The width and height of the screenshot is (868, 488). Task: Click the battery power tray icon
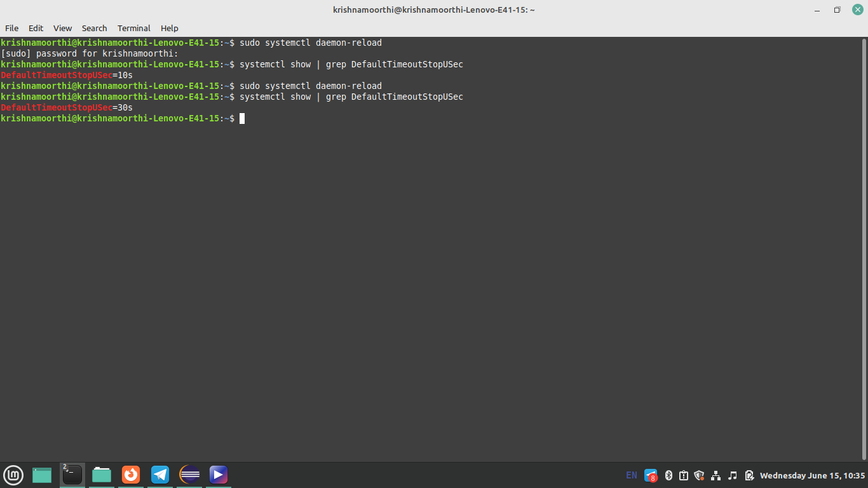pos(749,475)
